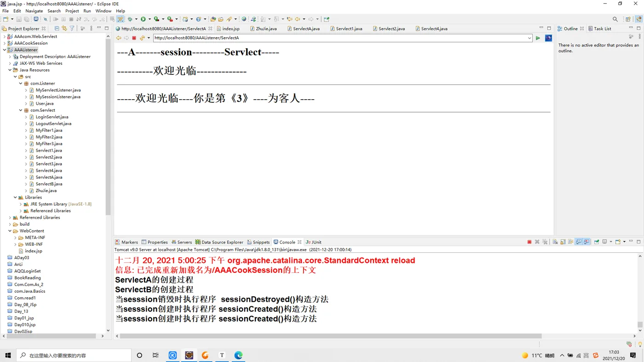This screenshot has width=644, height=362.
Task: Switch to the Markers view tab
Action: coord(126,242)
